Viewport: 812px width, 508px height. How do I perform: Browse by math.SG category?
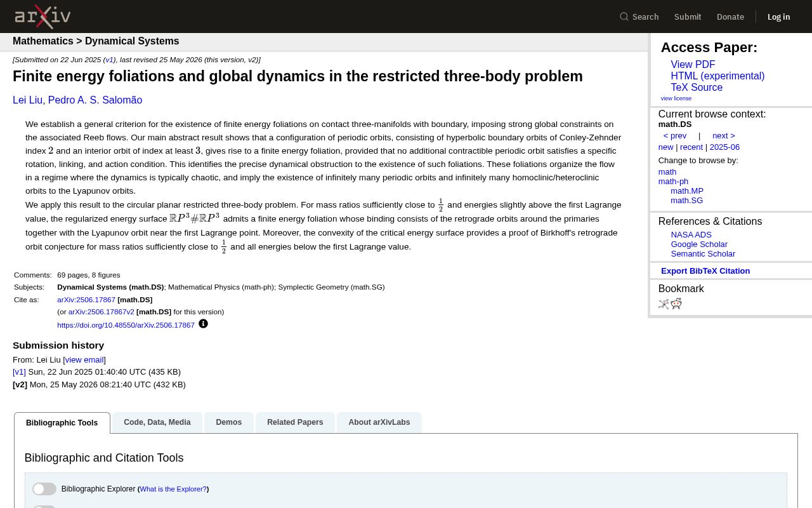(x=686, y=201)
